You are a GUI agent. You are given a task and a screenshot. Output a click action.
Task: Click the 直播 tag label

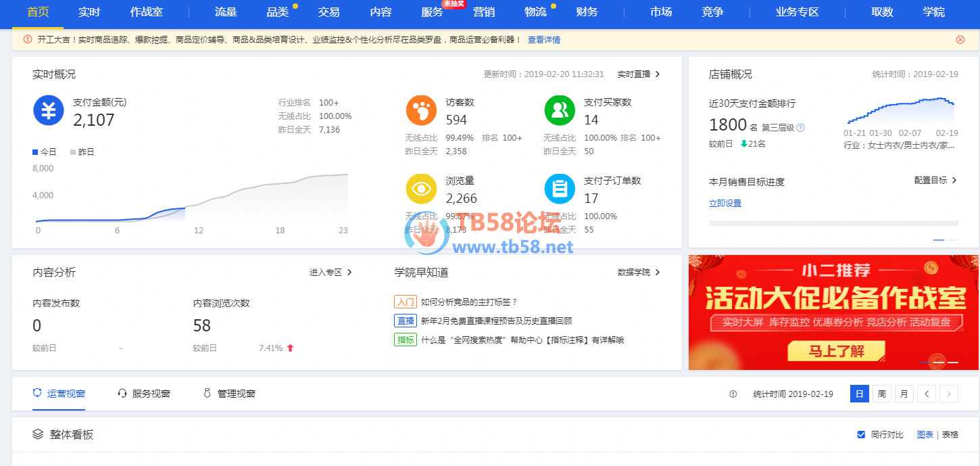(x=406, y=321)
